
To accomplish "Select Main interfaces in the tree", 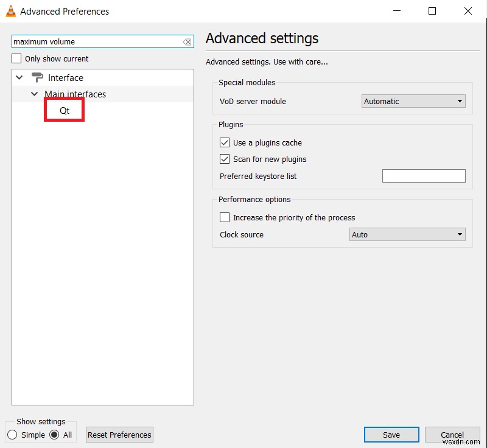I will click(75, 94).
